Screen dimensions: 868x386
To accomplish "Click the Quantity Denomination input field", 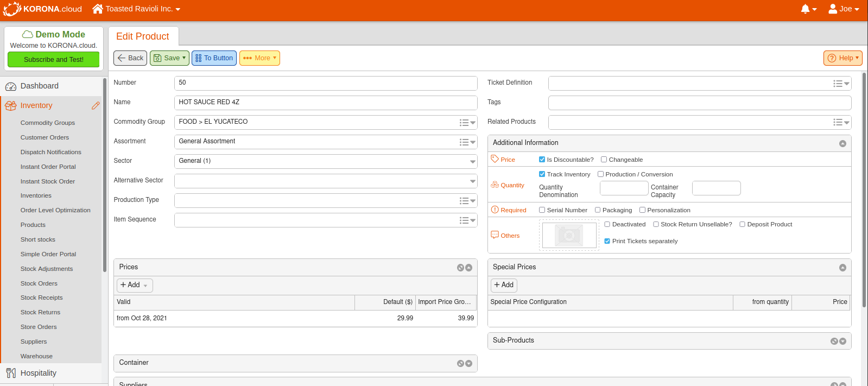I will (624, 188).
